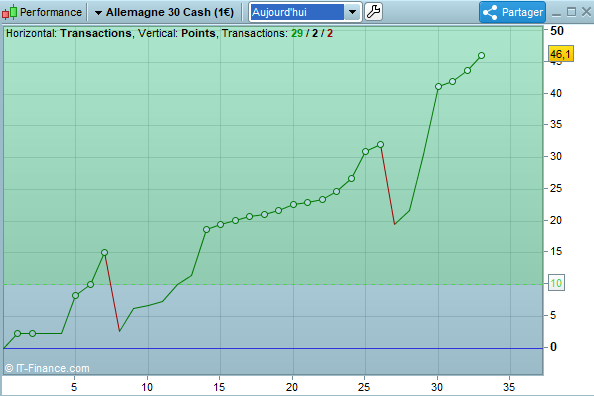Click the winning transactions count 29
Screen dimensions: 594x396
pos(297,33)
